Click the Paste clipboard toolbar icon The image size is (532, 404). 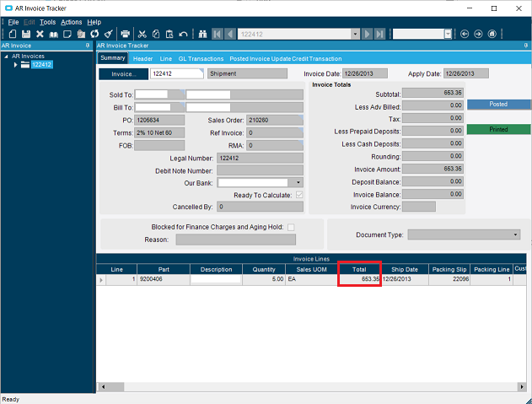[x=169, y=34]
